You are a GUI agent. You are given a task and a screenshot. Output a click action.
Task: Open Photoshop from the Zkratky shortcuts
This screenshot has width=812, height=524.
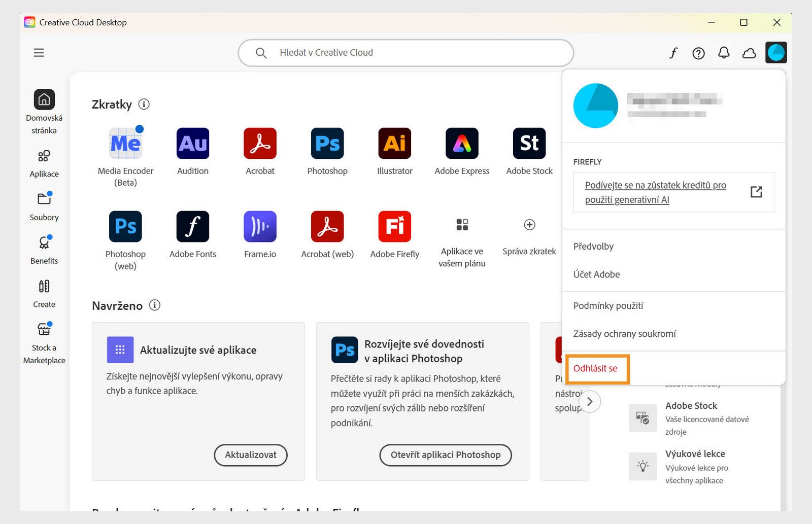[327, 144]
